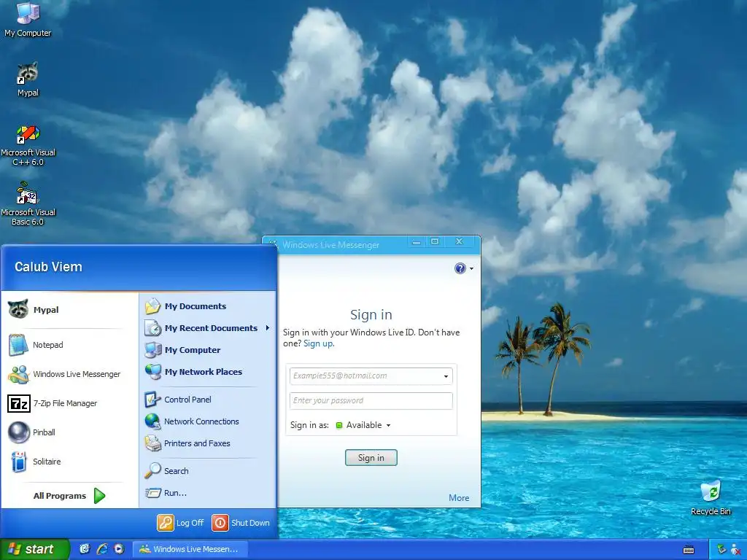
Task: Open My Network Places in Start menu
Action: pyautogui.click(x=207, y=372)
